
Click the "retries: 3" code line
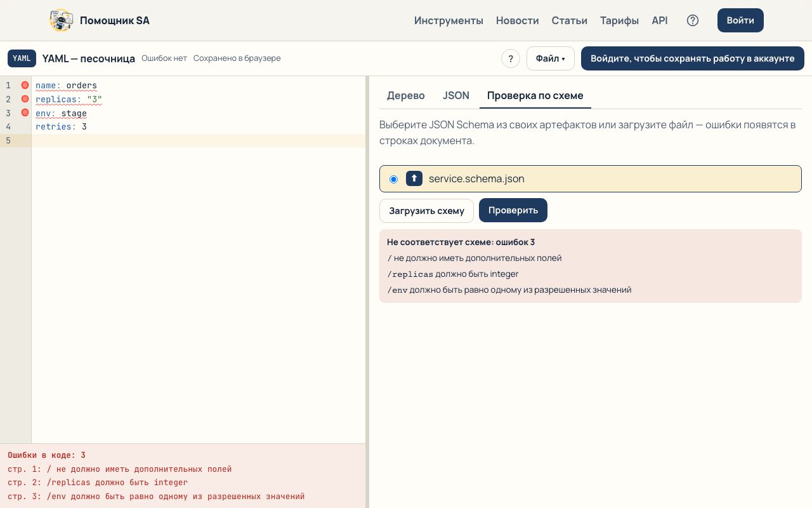[x=61, y=127]
